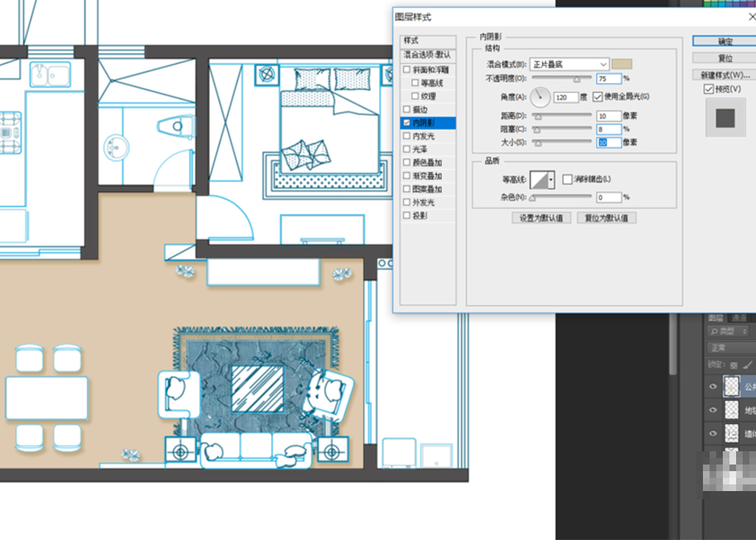This screenshot has width=756, height=540.
Task: Enable the 消除锯齿 checkbox
Action: [x=568, y=179]
